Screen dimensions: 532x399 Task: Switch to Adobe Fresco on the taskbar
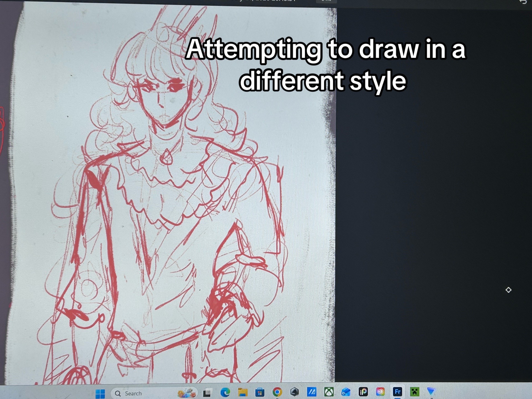pyautogui.click(x=397, y=392)
